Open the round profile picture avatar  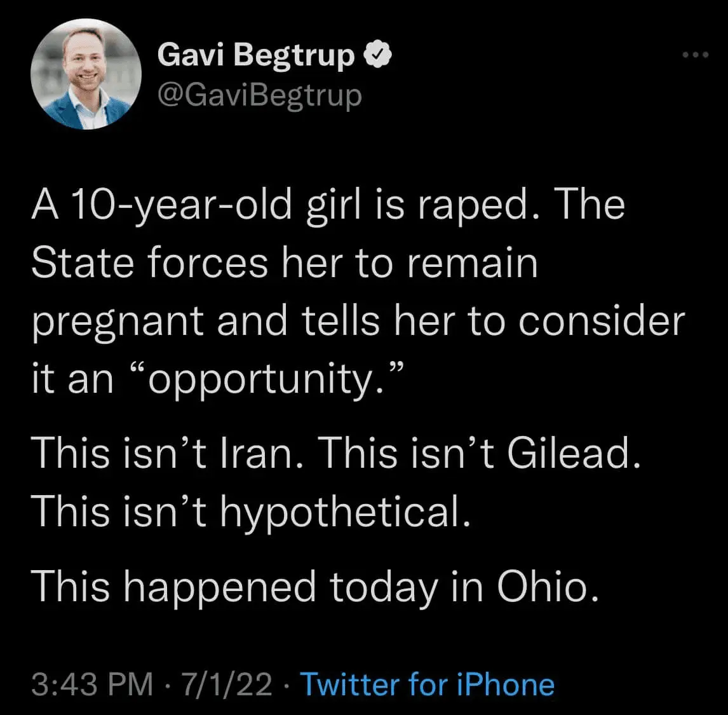[x=86, y=75]
